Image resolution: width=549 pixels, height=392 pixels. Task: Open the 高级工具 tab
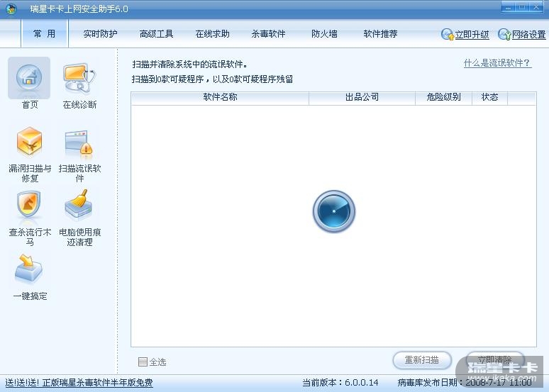point(156,34)
